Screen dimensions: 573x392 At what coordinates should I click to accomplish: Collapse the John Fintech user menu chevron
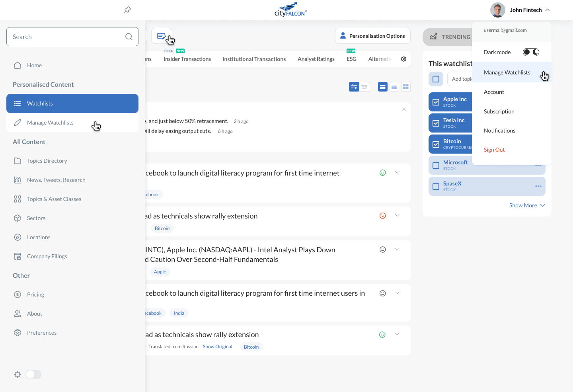(x=548, y=10)
